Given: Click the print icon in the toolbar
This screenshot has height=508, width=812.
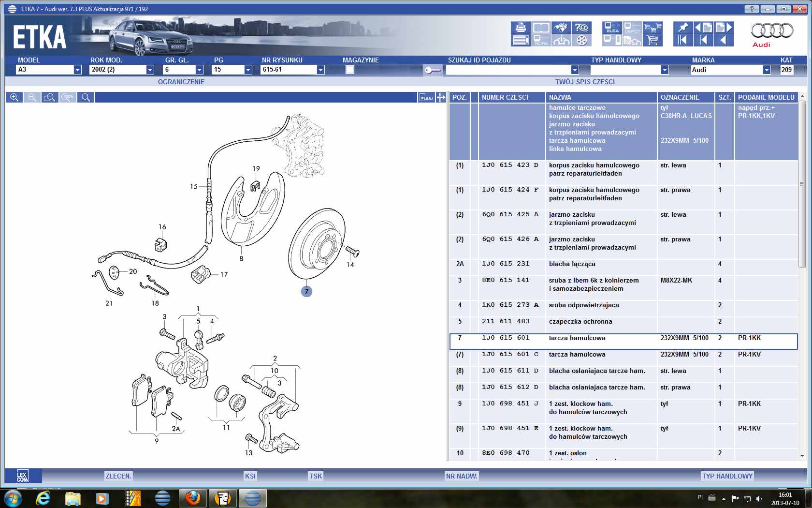Looking at the screenshot, I should tap(521, 28).
